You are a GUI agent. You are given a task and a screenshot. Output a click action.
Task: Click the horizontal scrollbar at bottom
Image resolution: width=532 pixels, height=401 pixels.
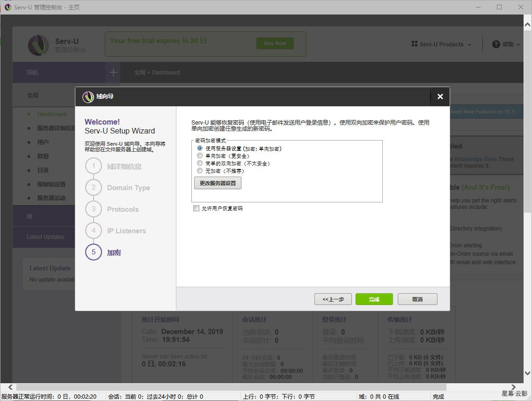[x=234, y=387]
